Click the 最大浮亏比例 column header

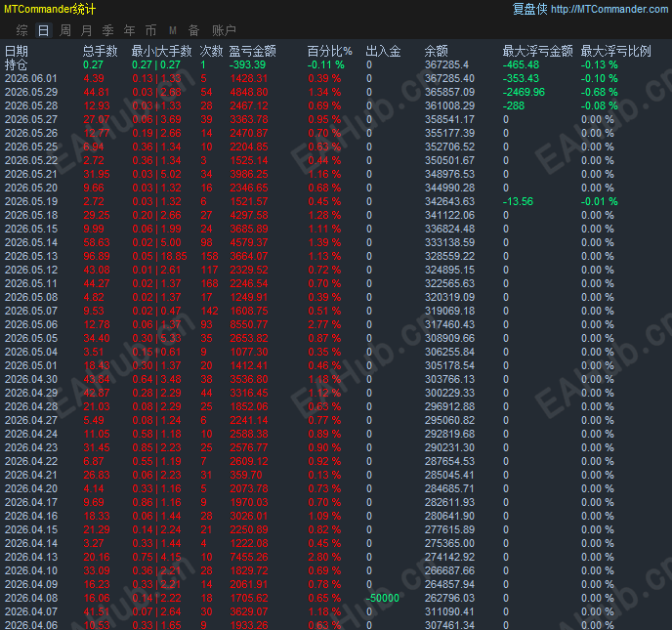pos(616,52)
